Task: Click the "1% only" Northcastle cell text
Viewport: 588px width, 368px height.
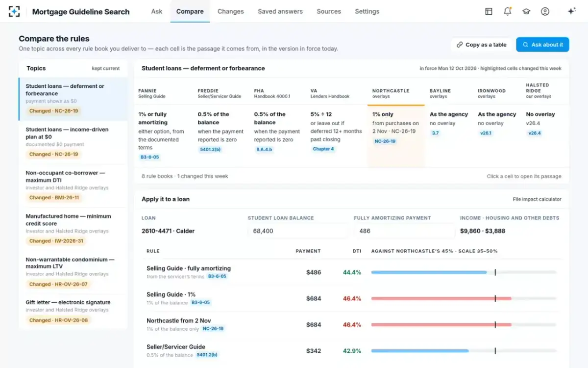Action: tap(383, 114)
